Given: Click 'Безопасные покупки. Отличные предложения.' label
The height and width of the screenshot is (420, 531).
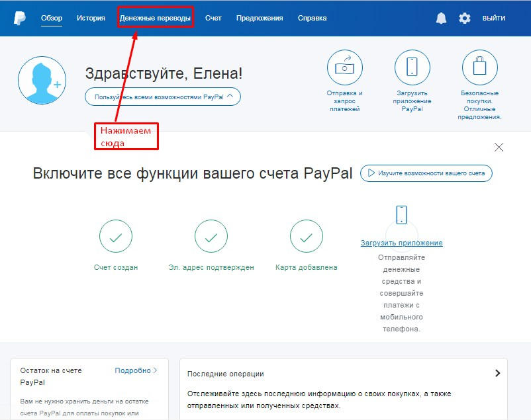Looking at the screenshot, I should pos(479,105).
